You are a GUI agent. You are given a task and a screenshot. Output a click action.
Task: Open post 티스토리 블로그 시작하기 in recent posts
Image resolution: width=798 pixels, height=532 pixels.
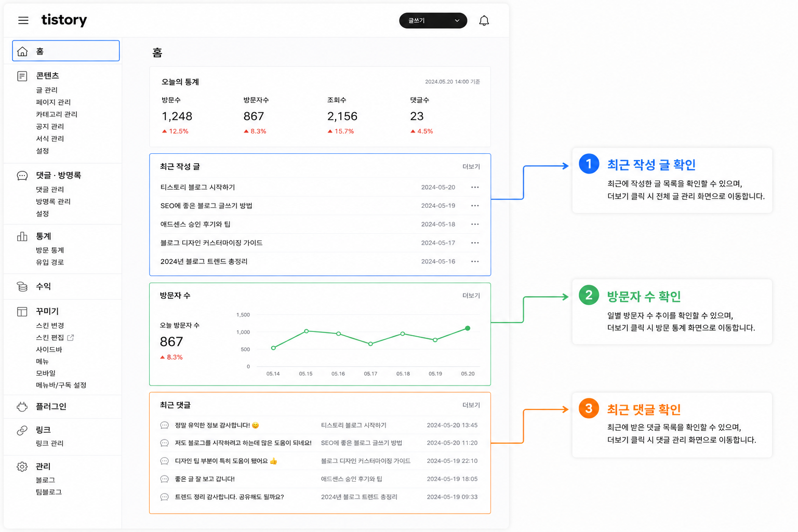pos(197,187)
